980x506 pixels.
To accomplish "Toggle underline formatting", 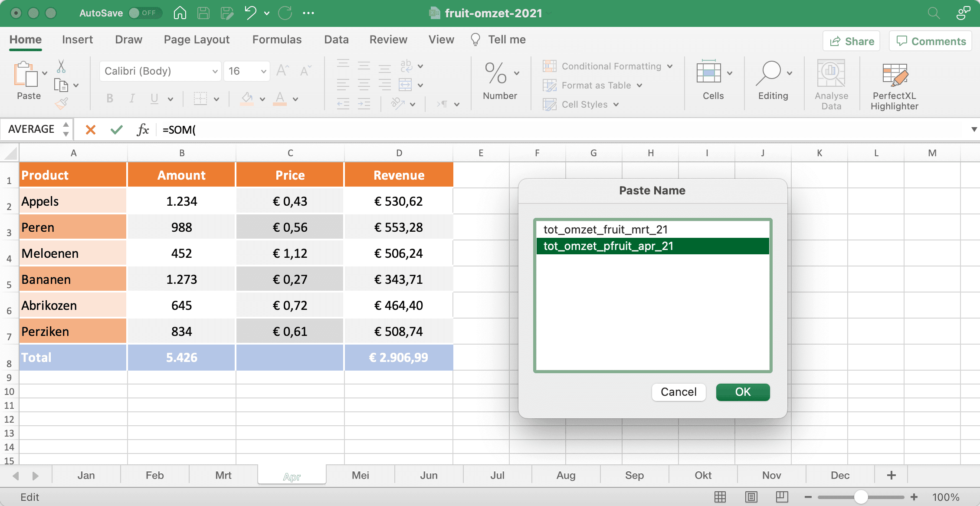I will point(154,99).
